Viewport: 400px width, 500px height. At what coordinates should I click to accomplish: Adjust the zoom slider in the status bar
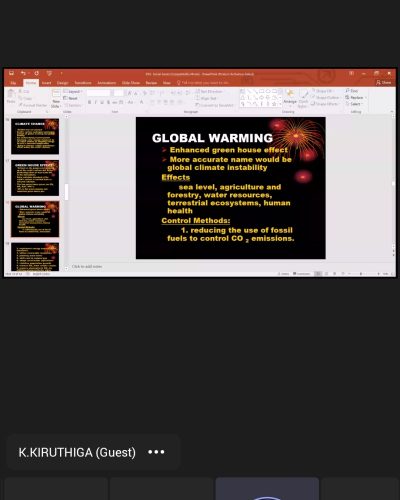[361, 274]
